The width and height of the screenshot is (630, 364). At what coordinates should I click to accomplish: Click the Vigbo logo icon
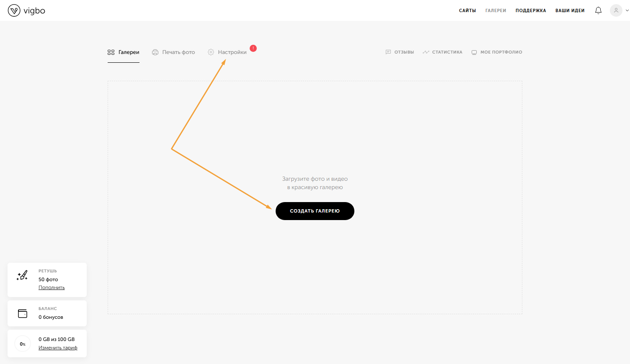click(x=14, y=10)
